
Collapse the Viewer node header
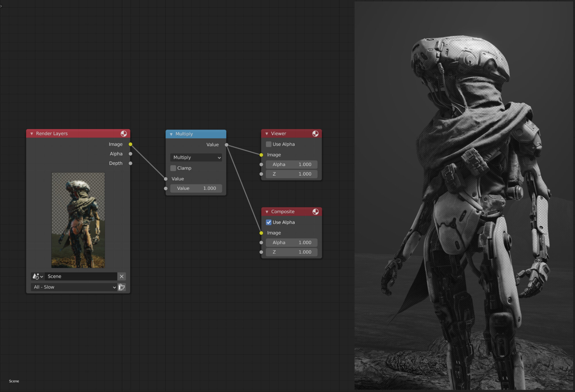click(x=266, y=133)
